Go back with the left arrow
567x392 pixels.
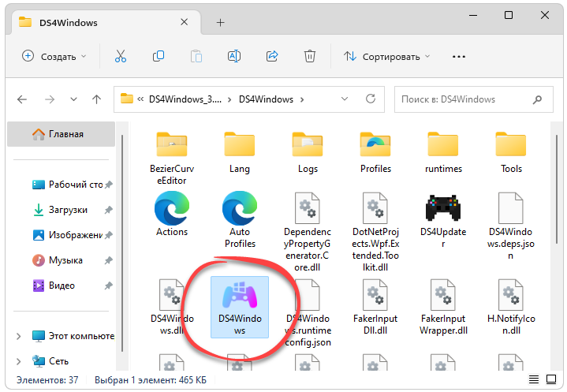click(22, 99)
